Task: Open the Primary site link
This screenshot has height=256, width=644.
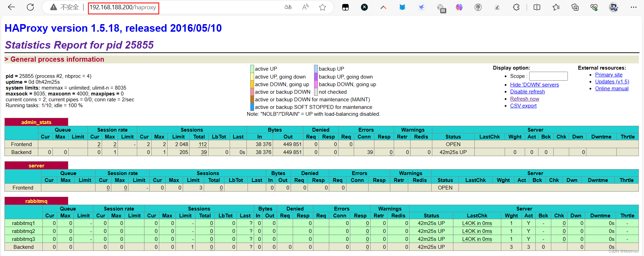Action: [x=609, y=75]
